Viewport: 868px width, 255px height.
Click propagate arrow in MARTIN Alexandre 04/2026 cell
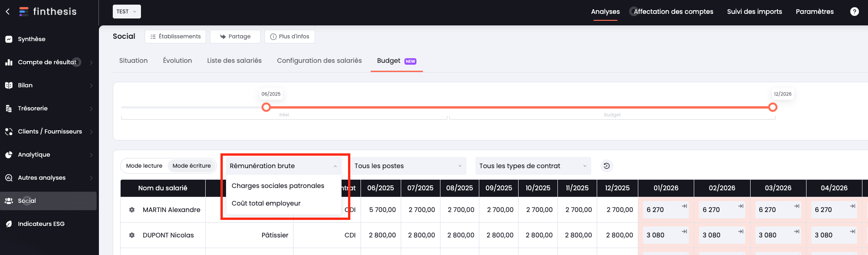coord(853,206)
